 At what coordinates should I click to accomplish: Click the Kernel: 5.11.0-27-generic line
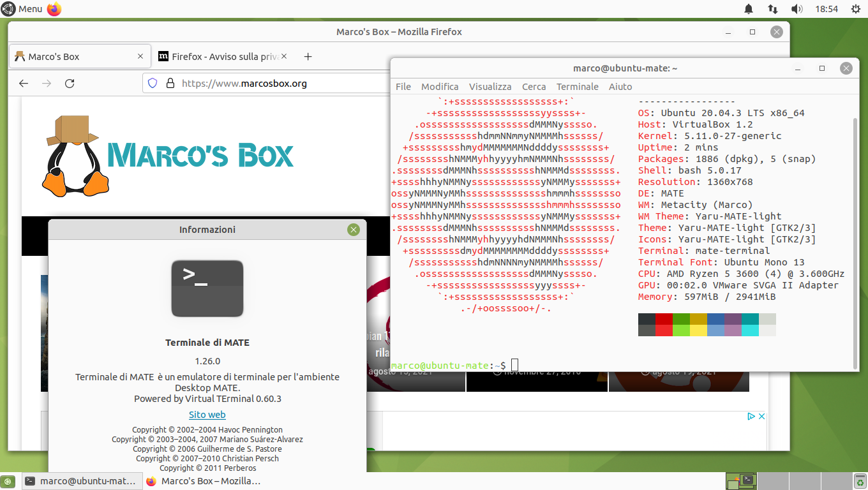(710, 136)
